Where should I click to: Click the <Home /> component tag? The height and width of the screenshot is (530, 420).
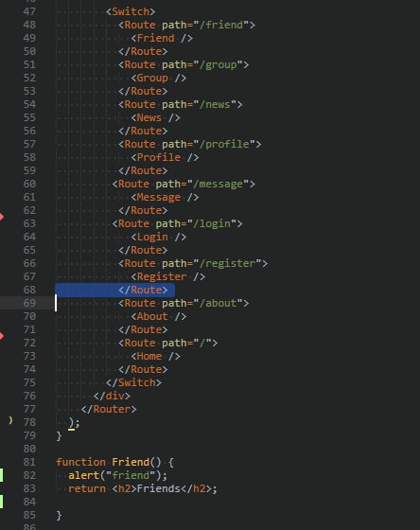[155, 356]
